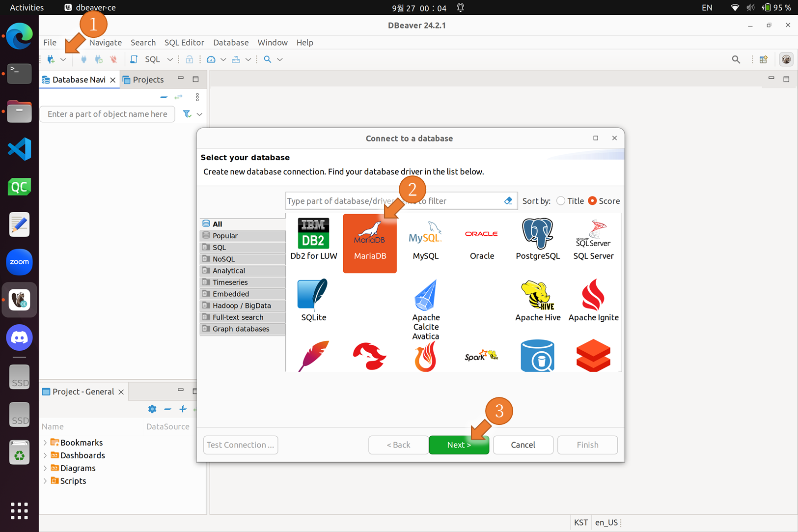The image size is (798, 532).
Task: Choose the SQLite database driver
Action: [x=313, y=300]
